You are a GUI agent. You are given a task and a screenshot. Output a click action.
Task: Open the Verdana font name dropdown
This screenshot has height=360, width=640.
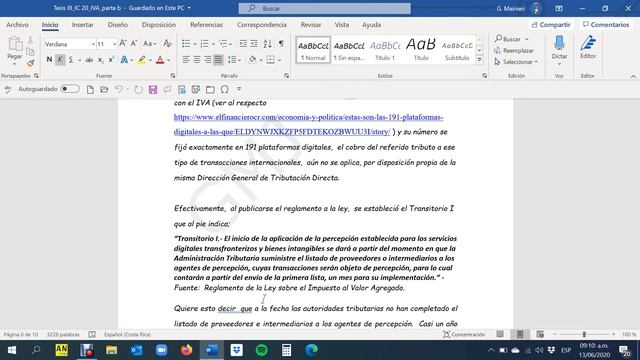click(x=93, y=44)
